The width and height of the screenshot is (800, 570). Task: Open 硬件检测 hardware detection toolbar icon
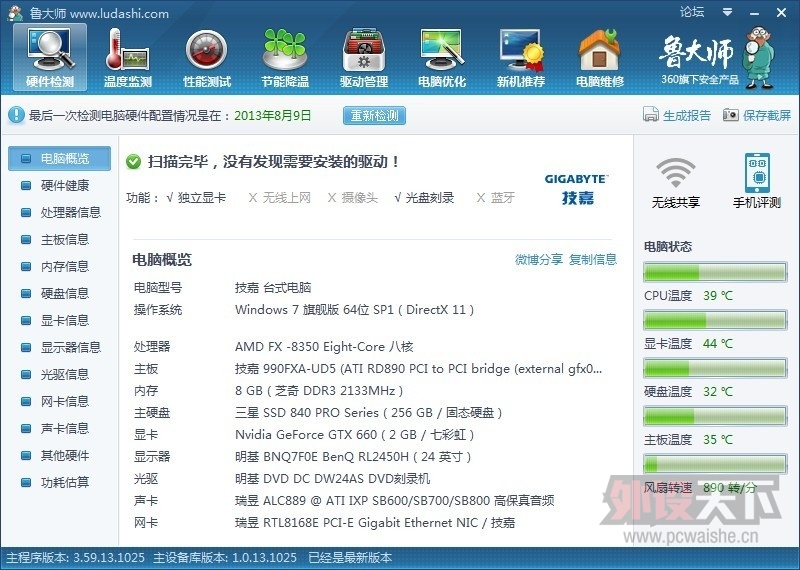click(50, 58)
